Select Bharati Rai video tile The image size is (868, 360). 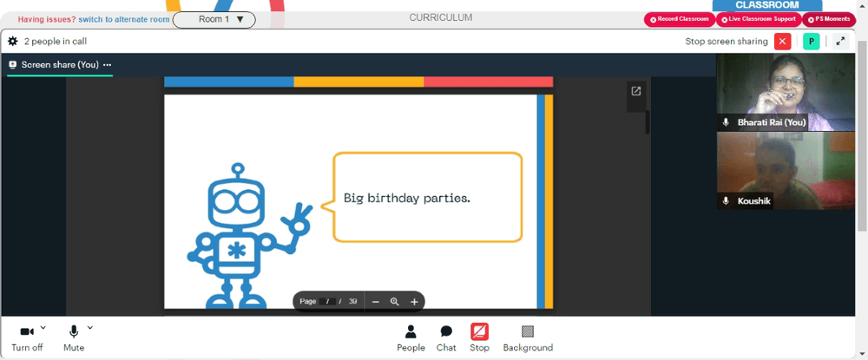pos(786,92)
